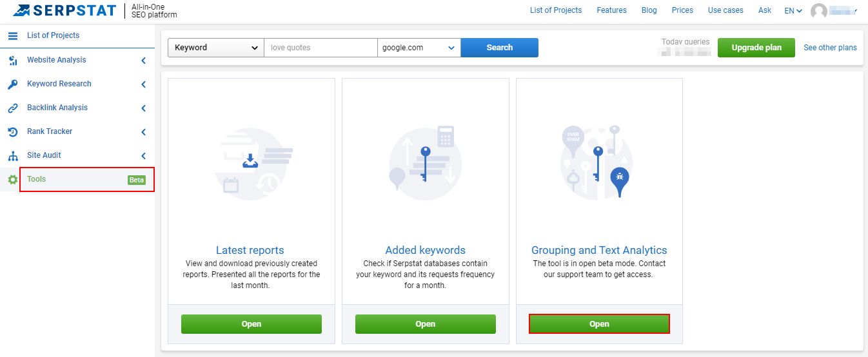Expand the Website Analysis submenu chevron
868x357 pixels.
144,61
